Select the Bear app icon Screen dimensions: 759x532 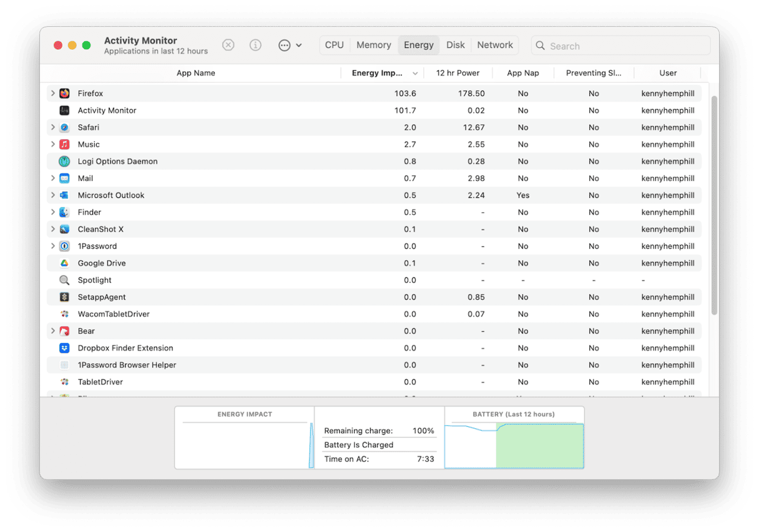[x=64, y=331]
